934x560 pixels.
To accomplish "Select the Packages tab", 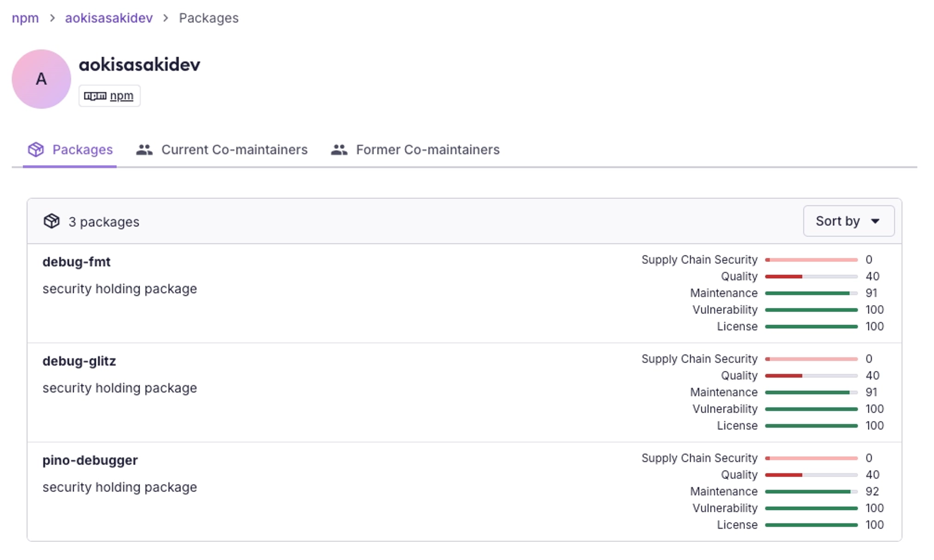I will 82,150.
